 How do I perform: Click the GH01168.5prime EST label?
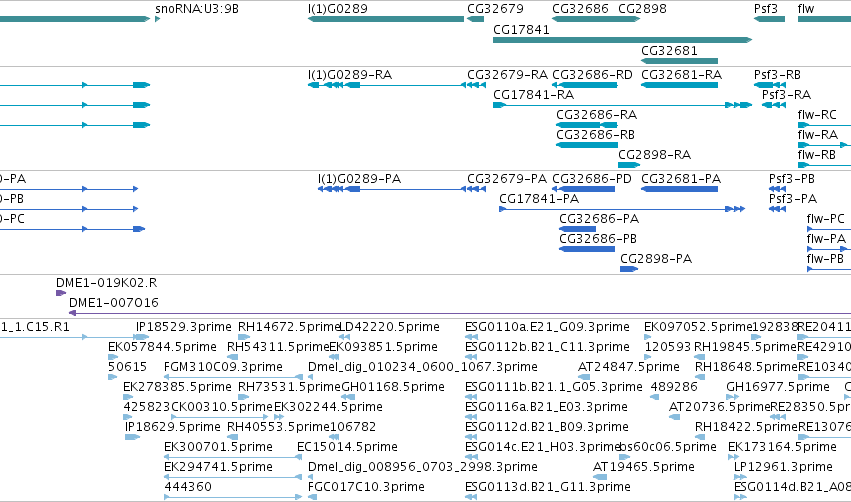coord(393,387)
